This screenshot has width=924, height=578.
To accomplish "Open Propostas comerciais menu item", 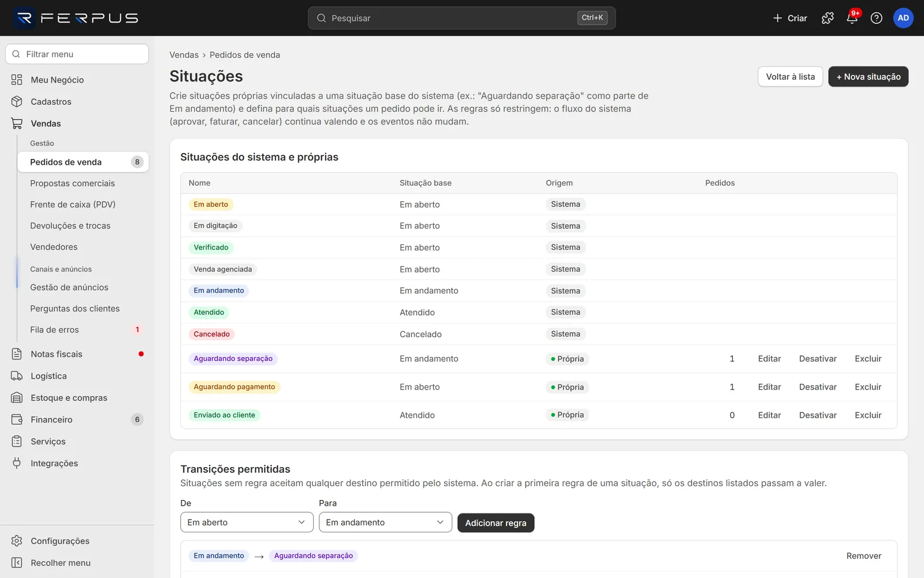I will click(72, 183).
